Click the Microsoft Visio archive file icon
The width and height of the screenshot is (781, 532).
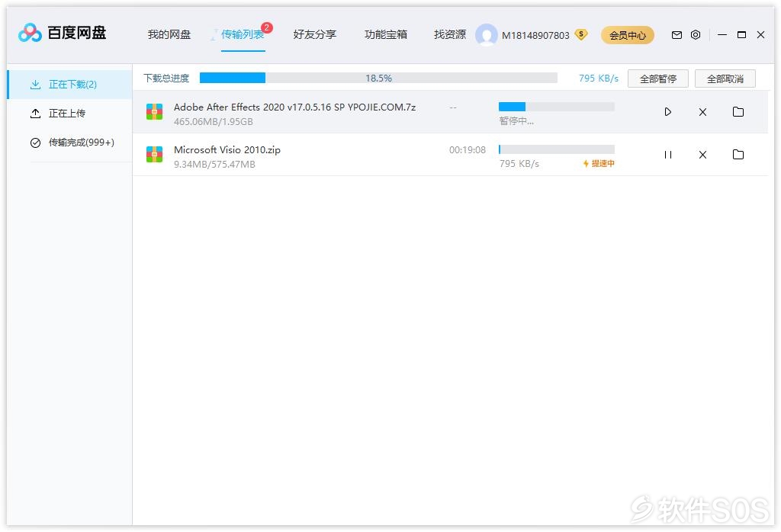point(154,154)
